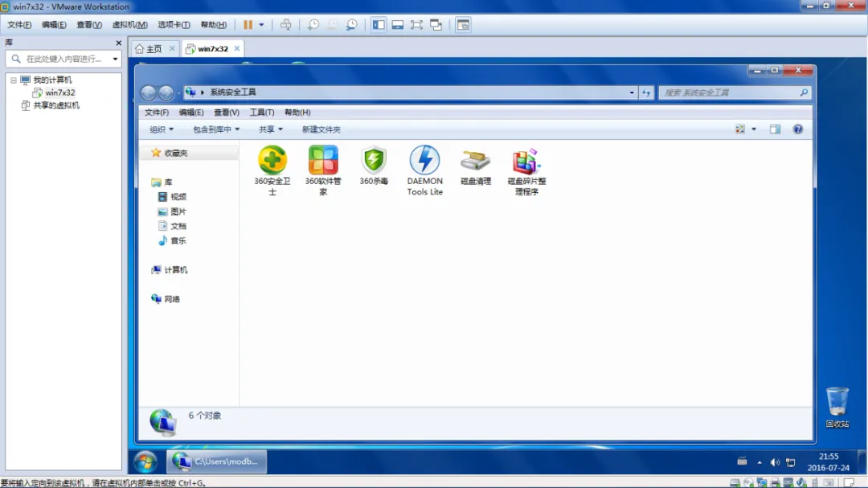Screen dimensions: 868x488
Task: Click the Explorer search 系统安全工具 field
Action: pyautogui.click(x=735, y=92)
